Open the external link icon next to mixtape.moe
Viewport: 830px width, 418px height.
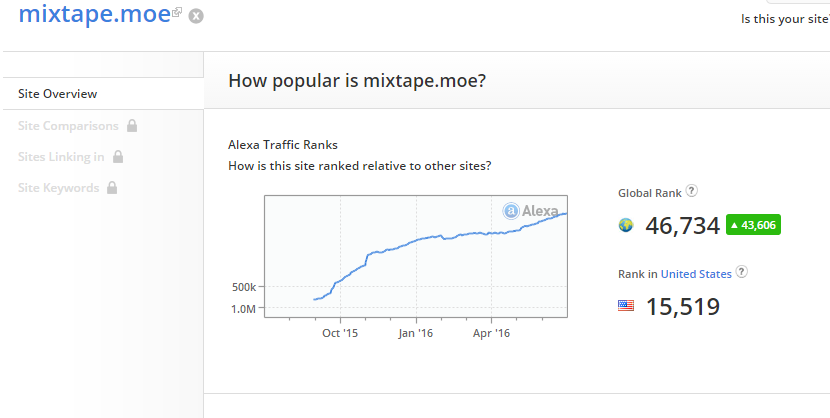point(177,12)
